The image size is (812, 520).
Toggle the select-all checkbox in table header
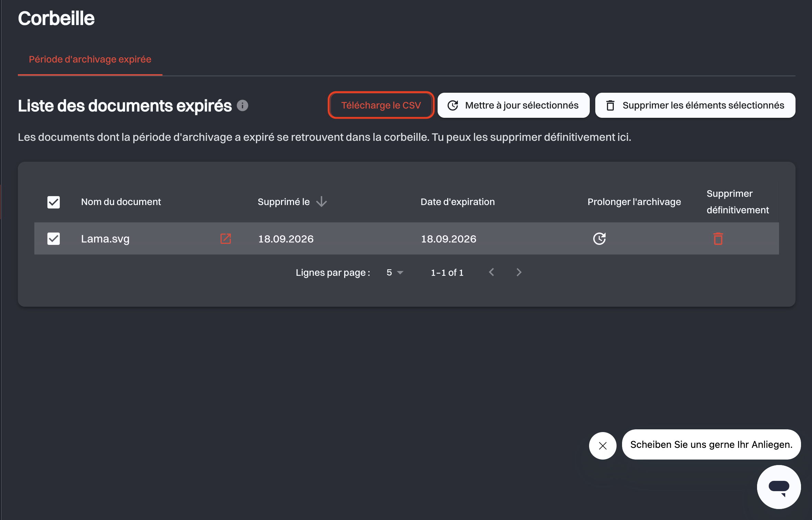[54, 202]
